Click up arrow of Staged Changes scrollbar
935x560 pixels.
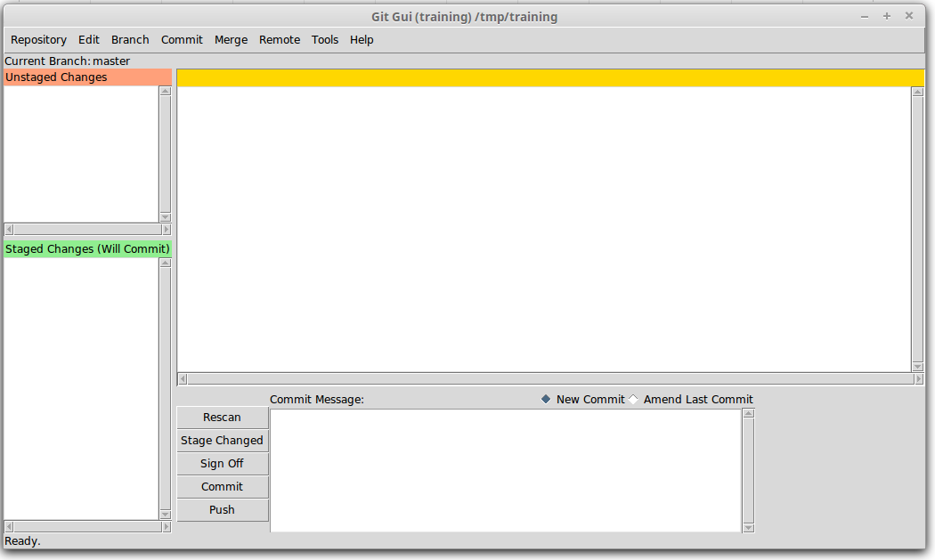165,263
